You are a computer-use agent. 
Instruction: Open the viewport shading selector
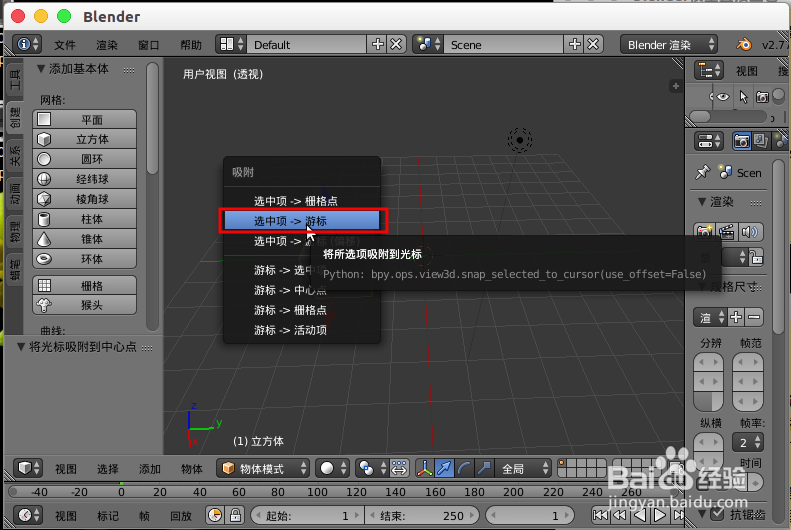tap(332, 468)
